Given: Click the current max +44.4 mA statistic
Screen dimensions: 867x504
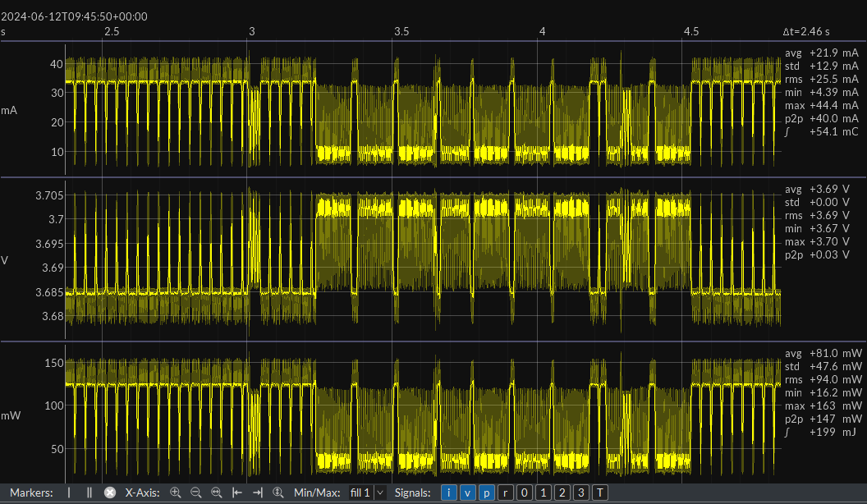Looking at the screenshot, I should pyautogui.click(x=821, y=105).
